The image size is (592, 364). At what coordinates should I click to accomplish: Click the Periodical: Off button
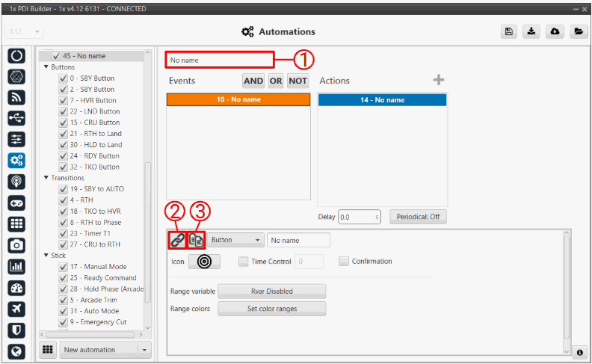click(x=417, y=217)
